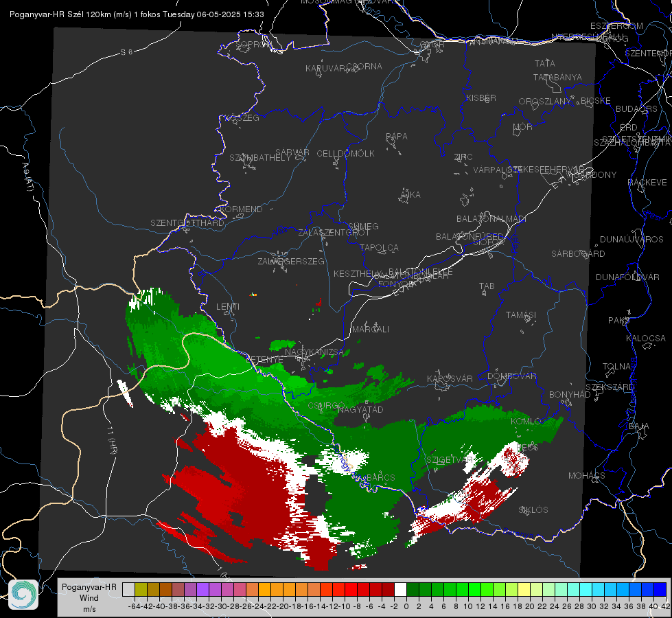Click the SÁRVÁR label
The width and height of the screenshot is (672, 618).
(x=292, y=152)
